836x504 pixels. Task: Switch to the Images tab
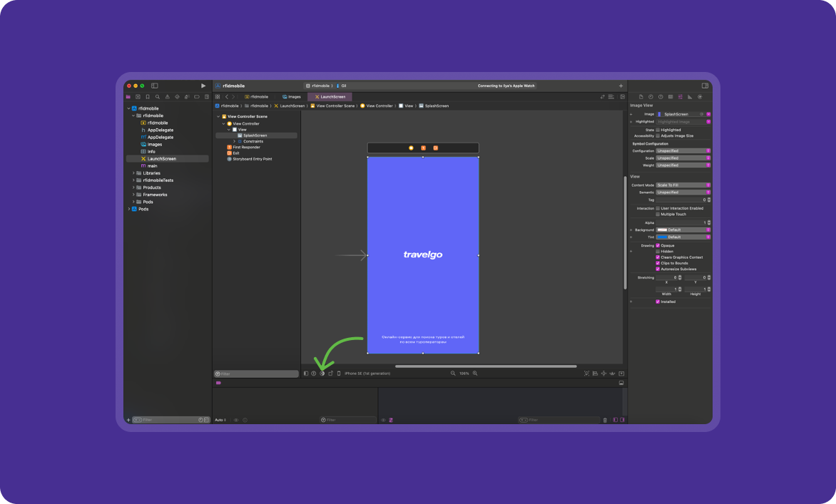point(292,97)
